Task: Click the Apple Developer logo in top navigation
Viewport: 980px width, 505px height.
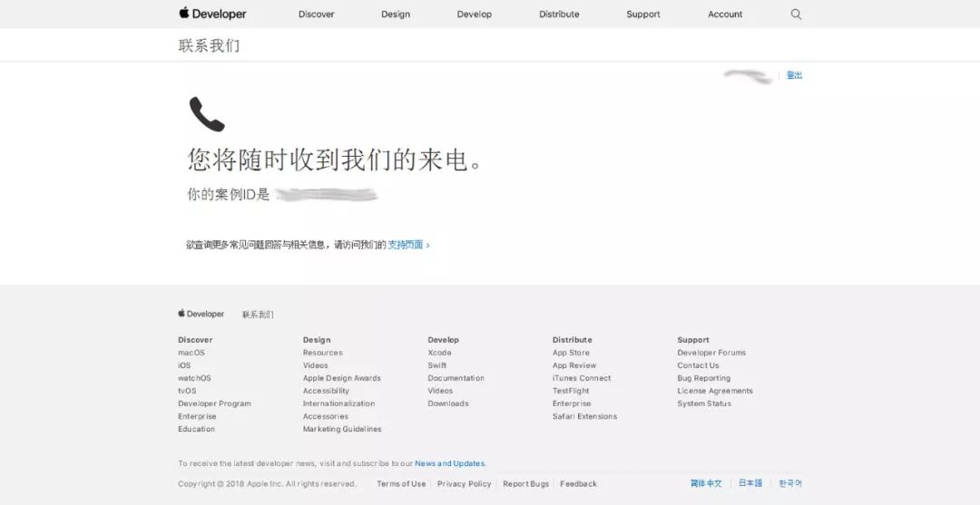Action: point(212,14)
